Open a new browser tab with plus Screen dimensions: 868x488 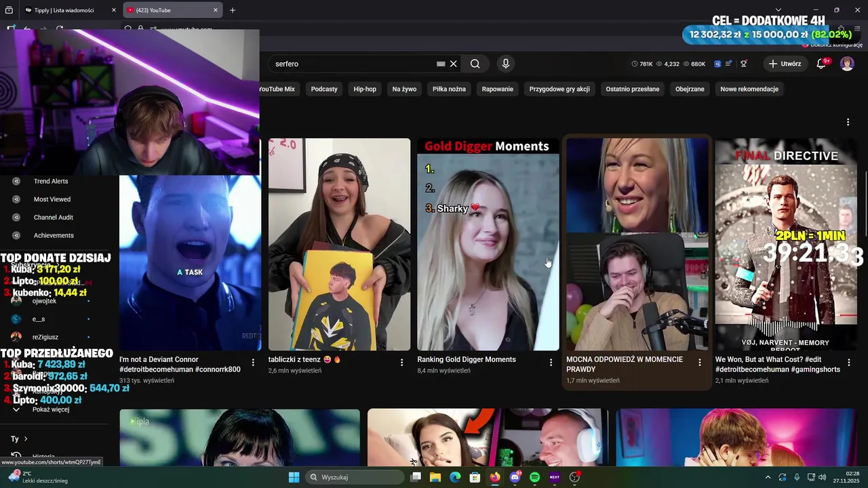[x=233, y=10]
